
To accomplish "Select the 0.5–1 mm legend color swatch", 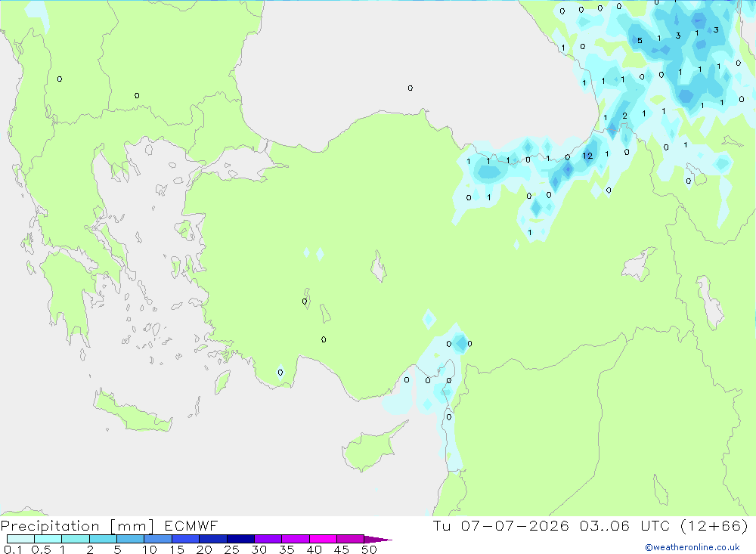I will [48, 539].
